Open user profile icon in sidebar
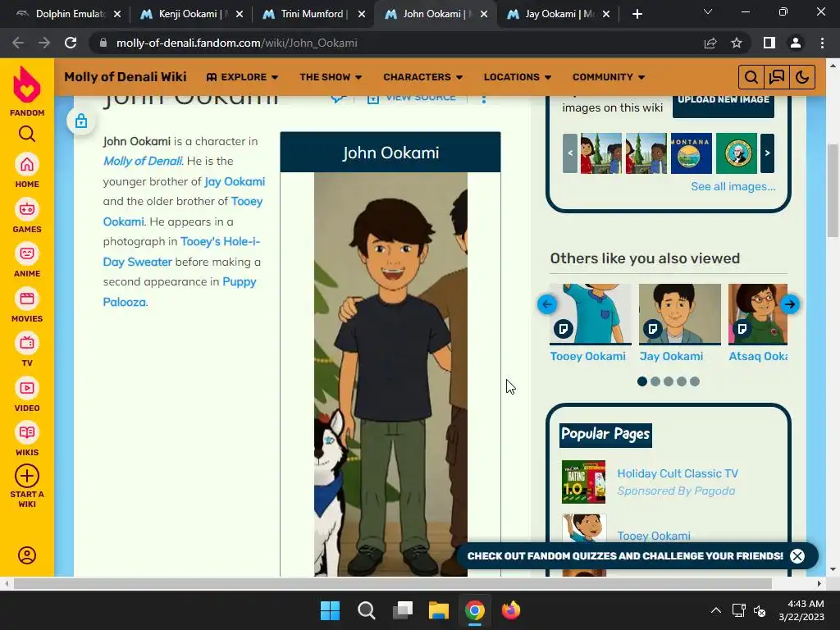Viewport: 840px width, 630px height. (27, 555)
